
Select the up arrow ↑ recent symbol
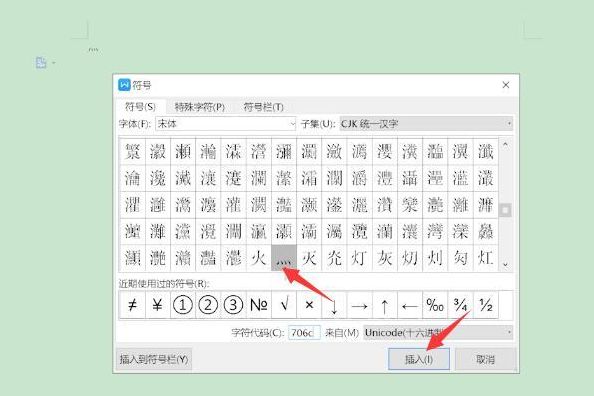[385, 305]
